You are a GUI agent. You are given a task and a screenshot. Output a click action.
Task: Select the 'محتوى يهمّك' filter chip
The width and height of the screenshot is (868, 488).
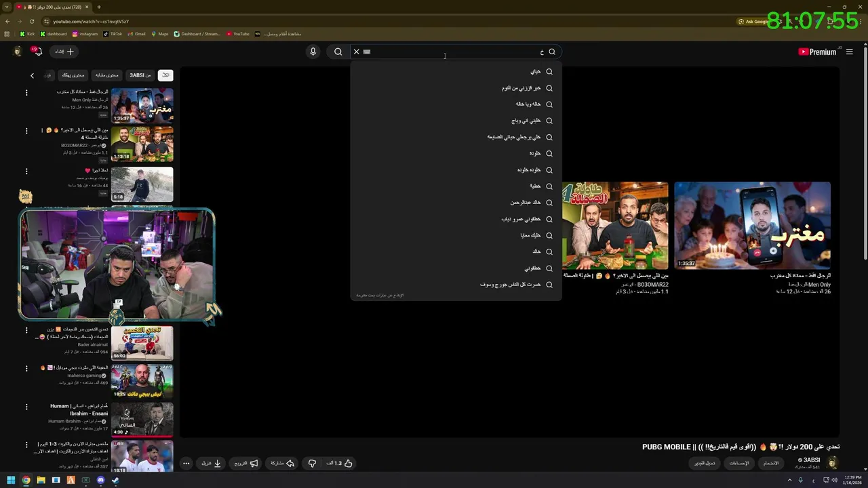click(x=73, y=75)
